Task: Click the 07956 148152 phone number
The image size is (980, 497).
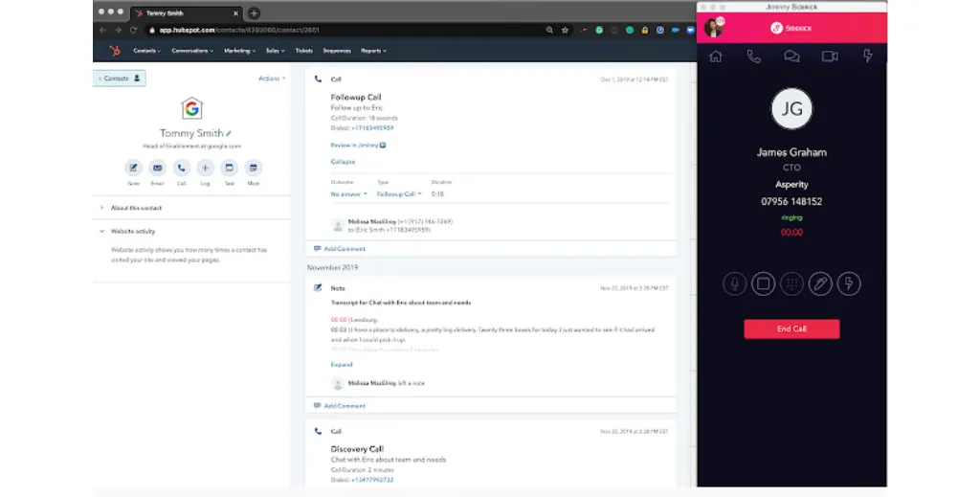Action: point(791,201)
